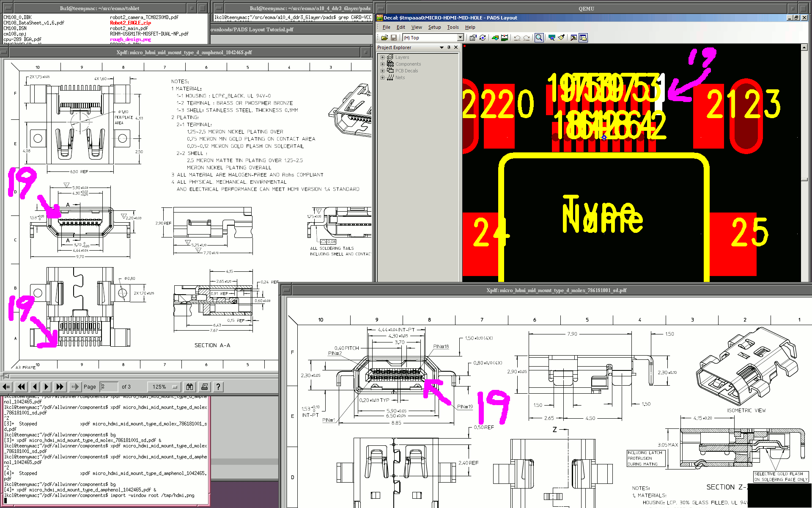
Task: Open the Tools menu in PADS Layout
Action: click(453, 27)
